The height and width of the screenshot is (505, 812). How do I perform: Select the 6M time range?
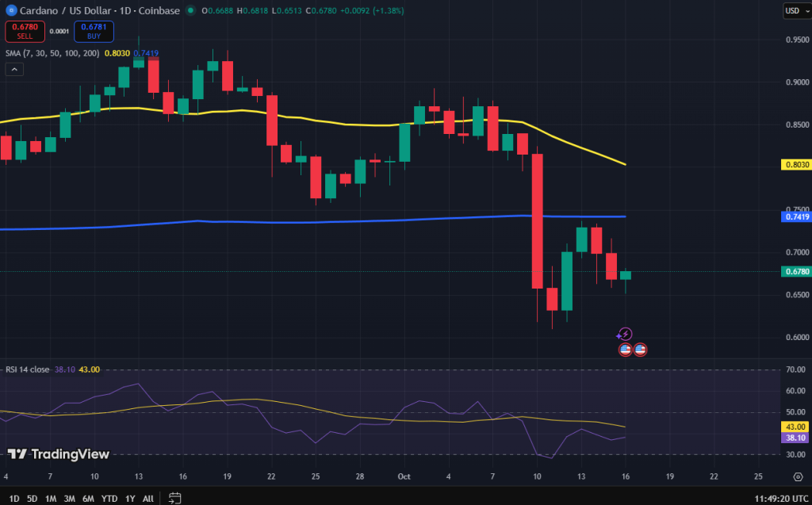[x=88, y=499]
